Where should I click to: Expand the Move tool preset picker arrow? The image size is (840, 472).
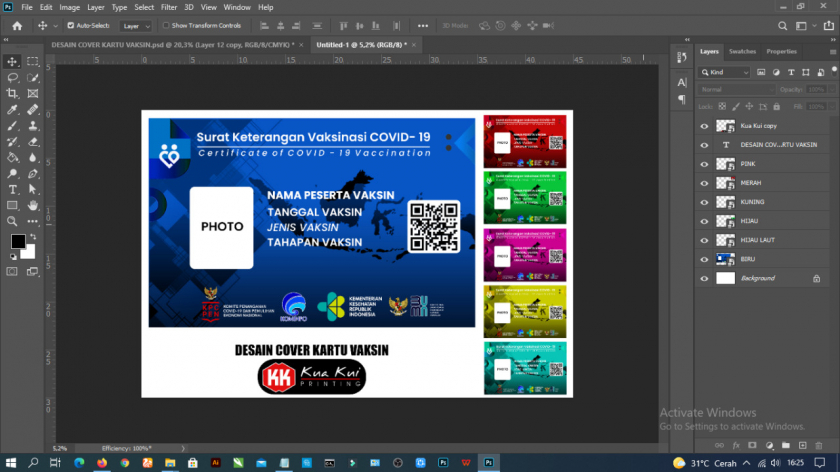[55, 26]
